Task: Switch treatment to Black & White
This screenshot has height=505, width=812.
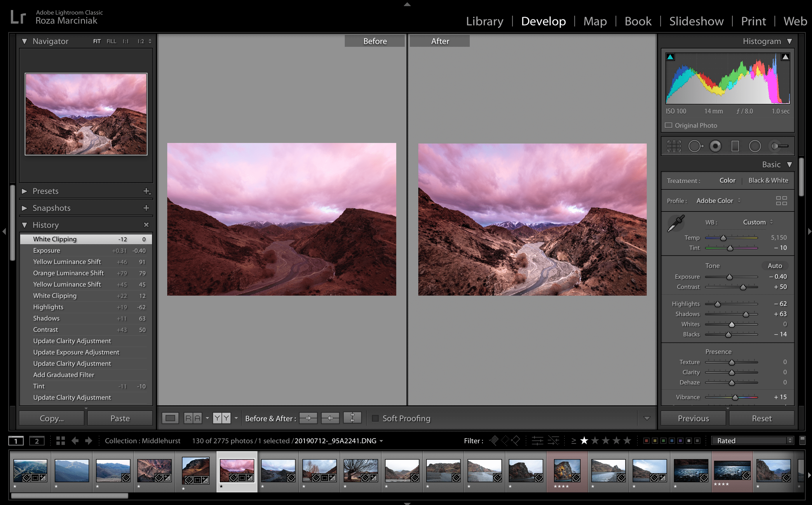Action: point(768,180)
